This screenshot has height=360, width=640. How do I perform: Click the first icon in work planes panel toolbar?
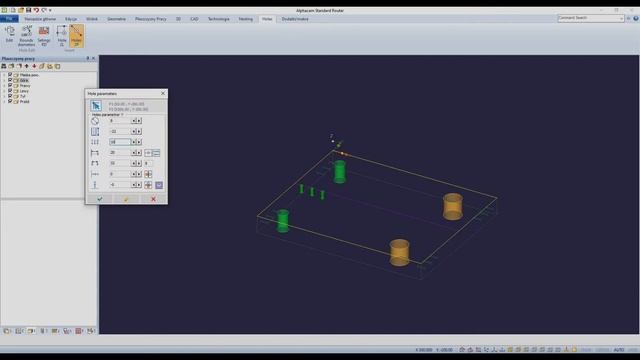(4, 66)
